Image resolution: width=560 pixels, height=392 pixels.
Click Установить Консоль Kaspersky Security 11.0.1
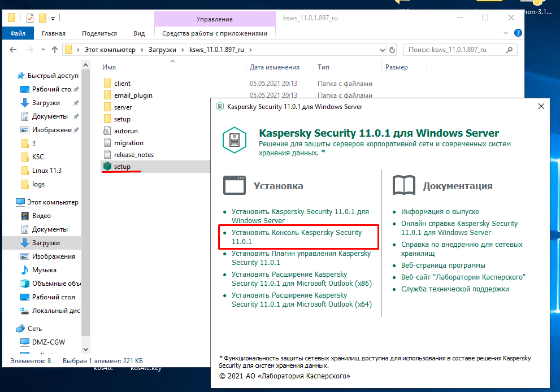coord(297,237)
